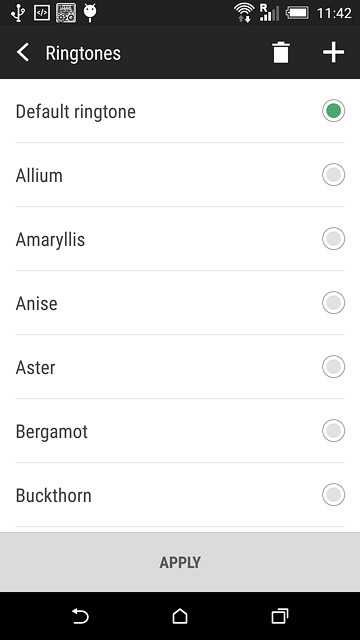Tap the status bar clock

(x=334, y=13)
